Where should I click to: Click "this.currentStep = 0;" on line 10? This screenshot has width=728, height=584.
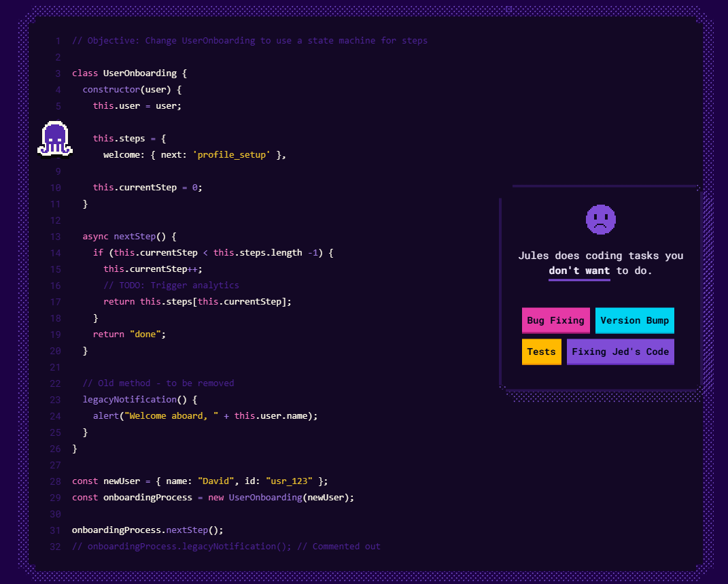pyautogui.click(x=148, y=188)
